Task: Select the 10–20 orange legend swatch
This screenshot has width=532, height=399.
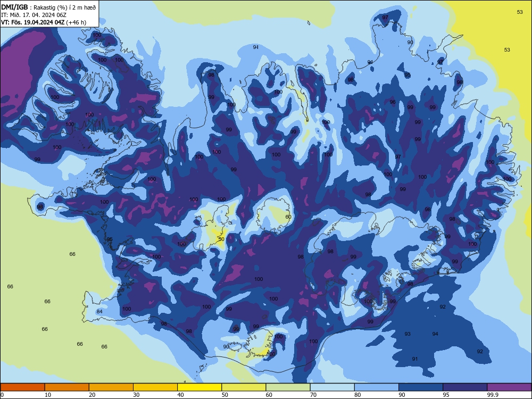Action: coord(67,387)
